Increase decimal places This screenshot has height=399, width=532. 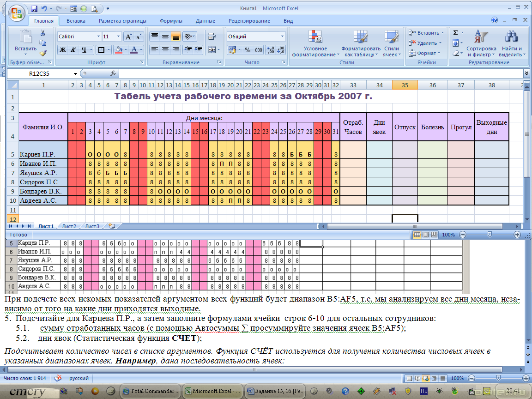click(271, 50)
